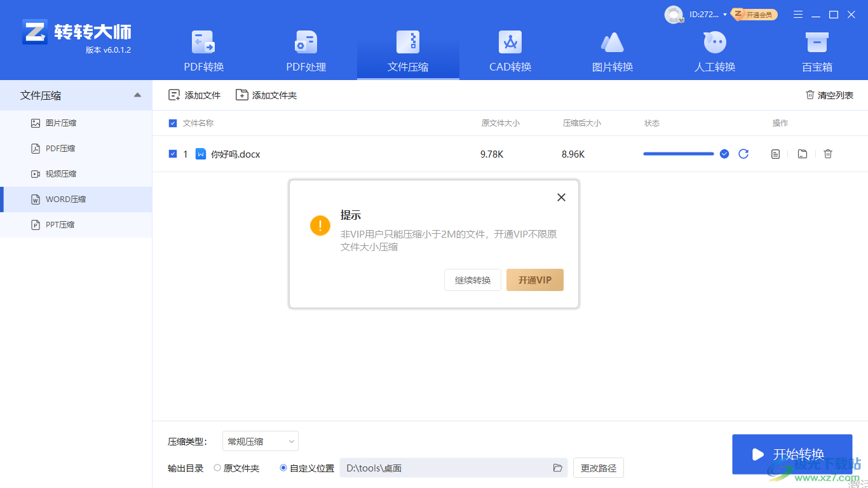Click the compression progress bar of 你好吗.docx
The width and height of the screenshot is (868, 488).
coord(679,154)
